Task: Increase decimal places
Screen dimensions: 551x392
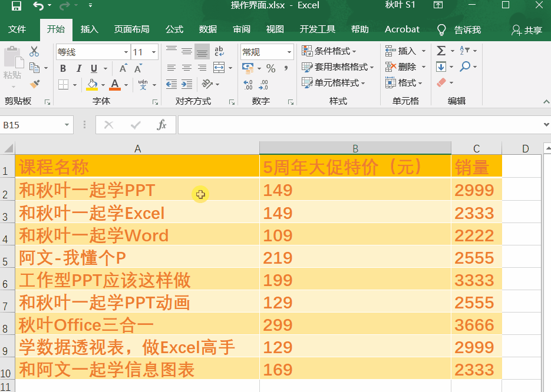Action: pos(248,85)
